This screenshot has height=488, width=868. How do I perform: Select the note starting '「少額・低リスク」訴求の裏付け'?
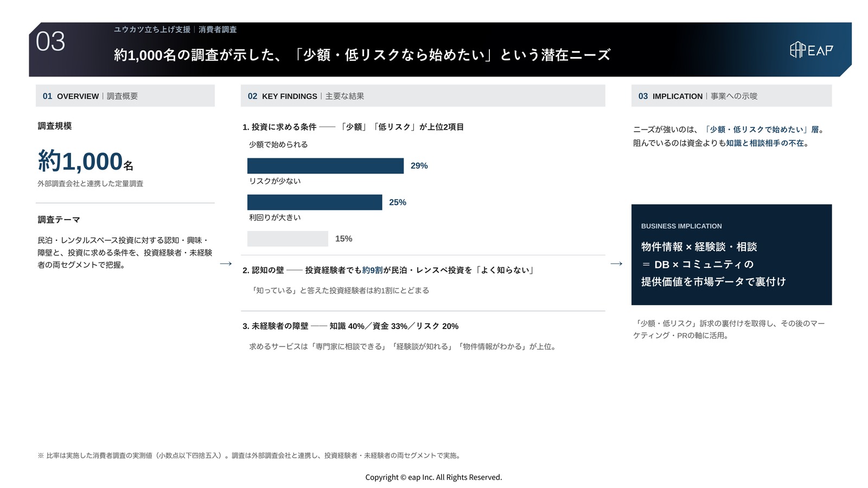pyautogui.click(x=729, y=329)
